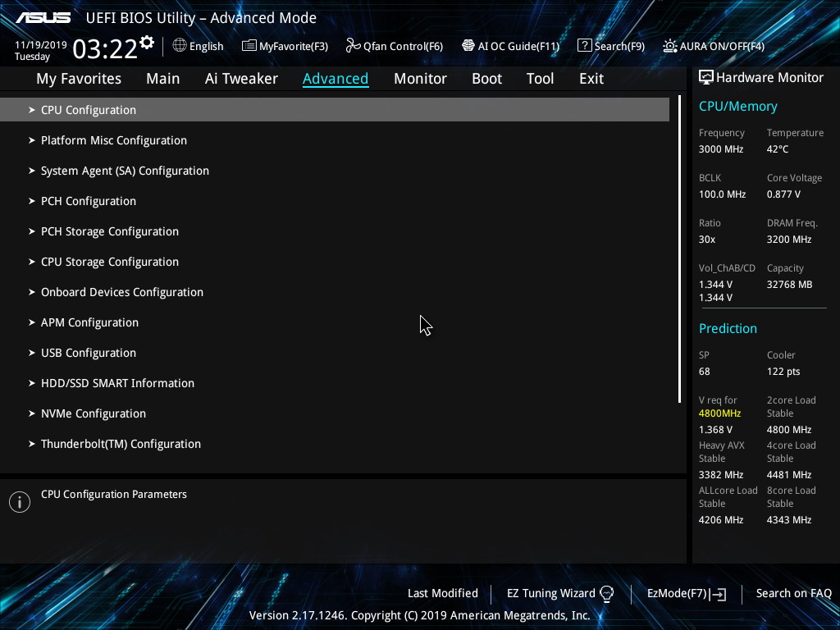
Task: Click the ASUS logo
Action: pyautogui.click(x=43, y=18)
